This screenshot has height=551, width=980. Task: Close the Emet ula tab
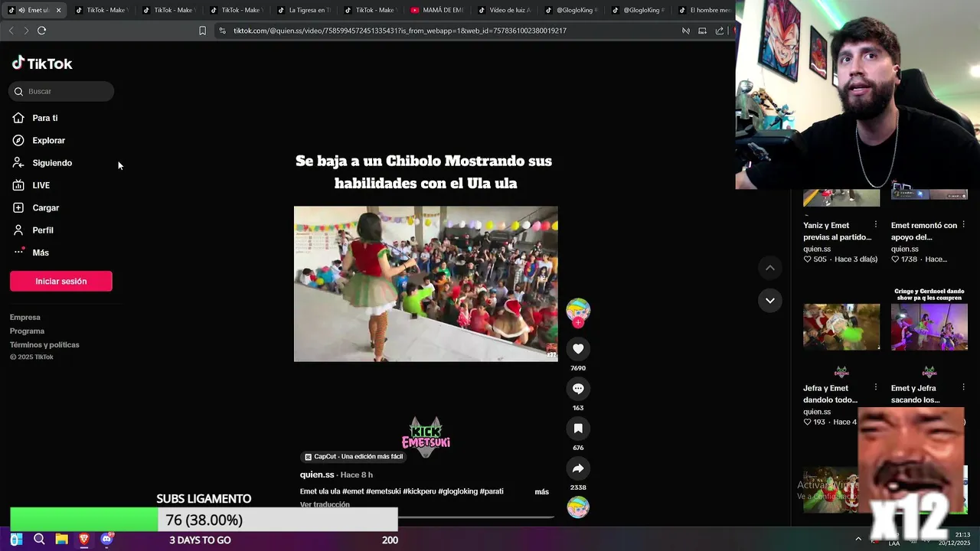pyautogui.click(x=58, y=10)
